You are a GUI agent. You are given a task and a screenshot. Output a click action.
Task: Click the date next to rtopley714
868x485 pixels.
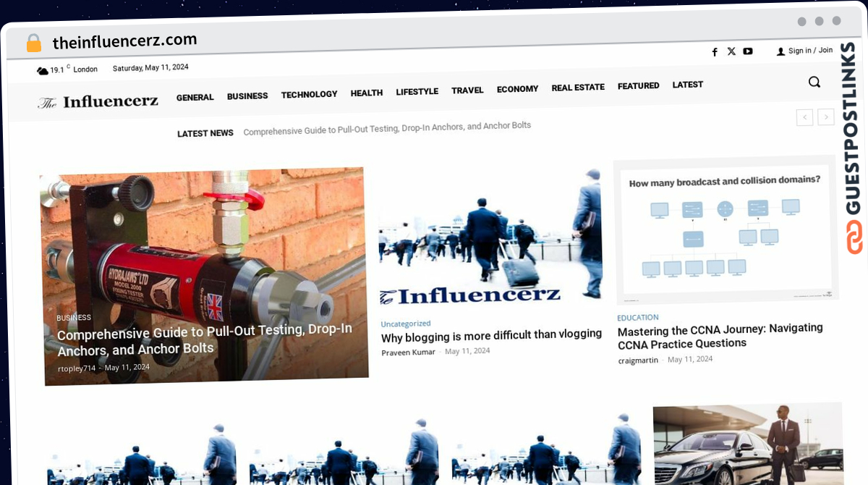pyautogui.click(x=127, y=367)
